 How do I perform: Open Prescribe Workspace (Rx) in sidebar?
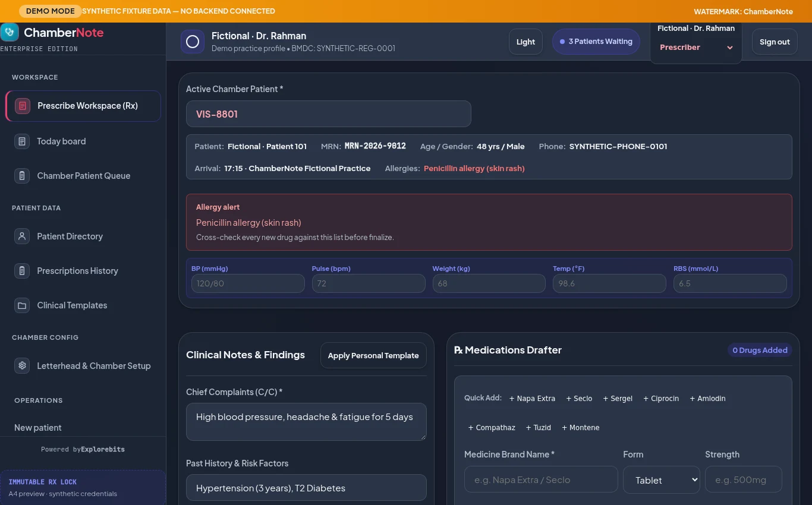click(x=83, y=106)
